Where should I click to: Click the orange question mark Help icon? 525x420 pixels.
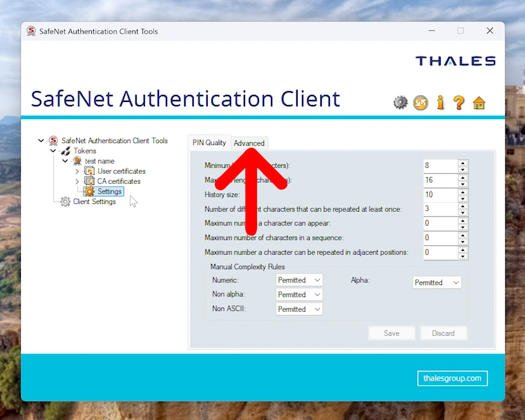pyautogui.click(x=459, y=103)
